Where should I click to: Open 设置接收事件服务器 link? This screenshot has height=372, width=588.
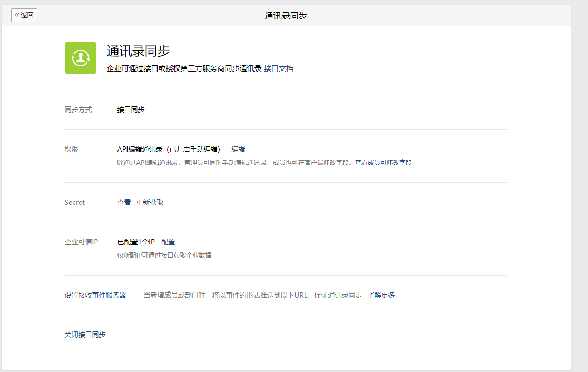[95, 295]
